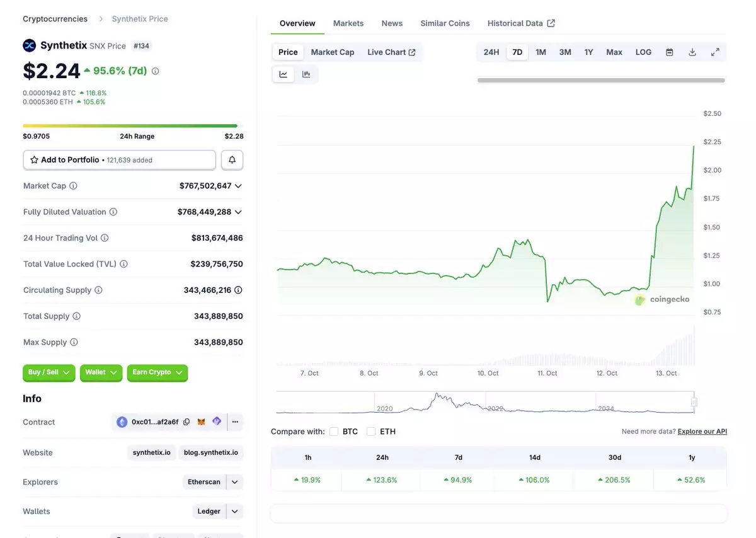Click Add to Portfolio button
Image resolution: width=756 pixels, height=538 pixels.
[x=119, y=160]
